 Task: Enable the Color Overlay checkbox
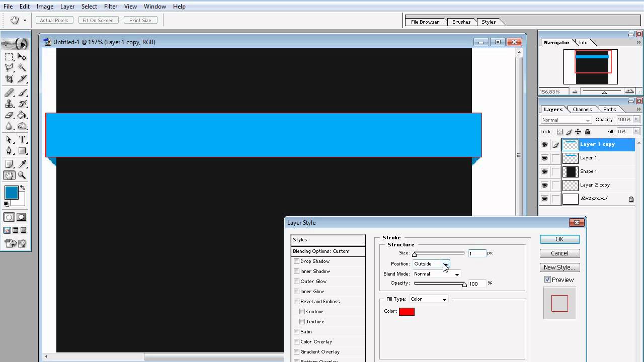tap(296, 342)
